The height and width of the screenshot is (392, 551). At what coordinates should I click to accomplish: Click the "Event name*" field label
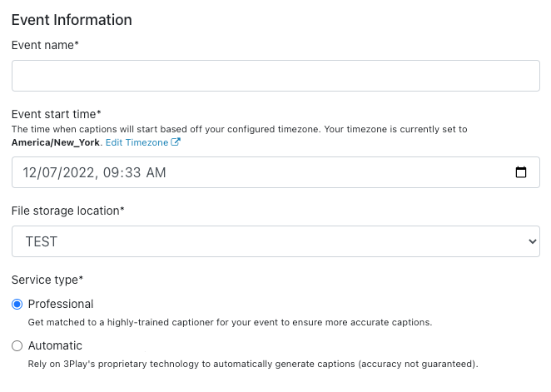[x=45, y=46]
